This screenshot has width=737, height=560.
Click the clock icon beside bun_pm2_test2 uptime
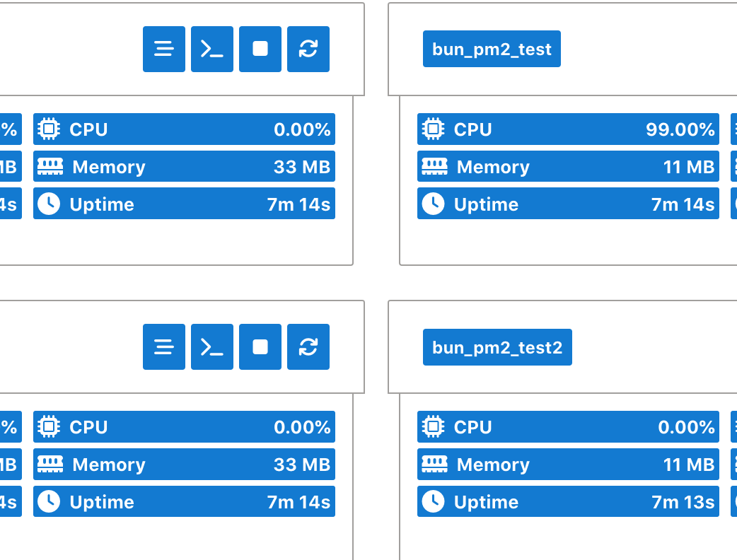click(434, 501)
